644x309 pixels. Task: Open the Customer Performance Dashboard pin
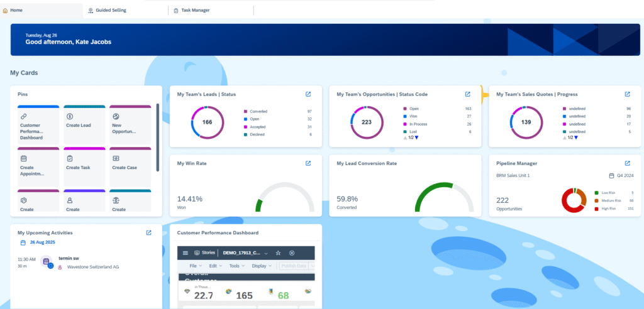pos(38,124)
